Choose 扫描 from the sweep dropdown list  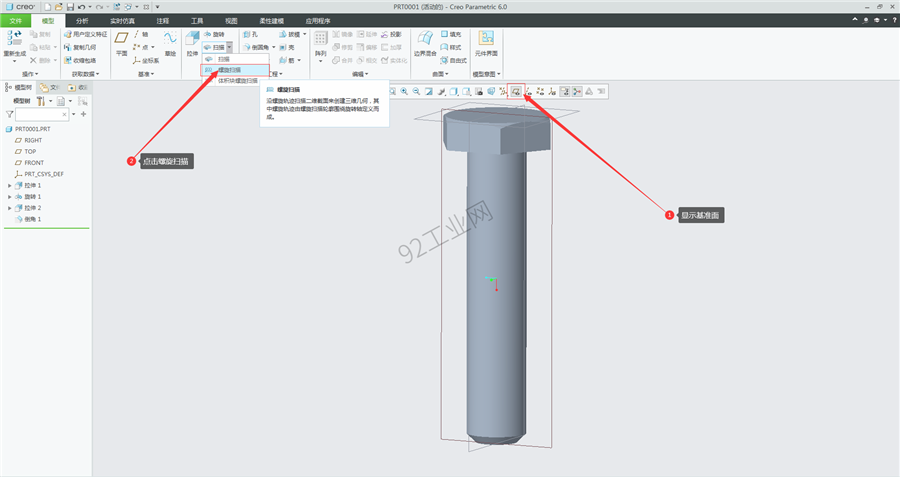(235, 59)
